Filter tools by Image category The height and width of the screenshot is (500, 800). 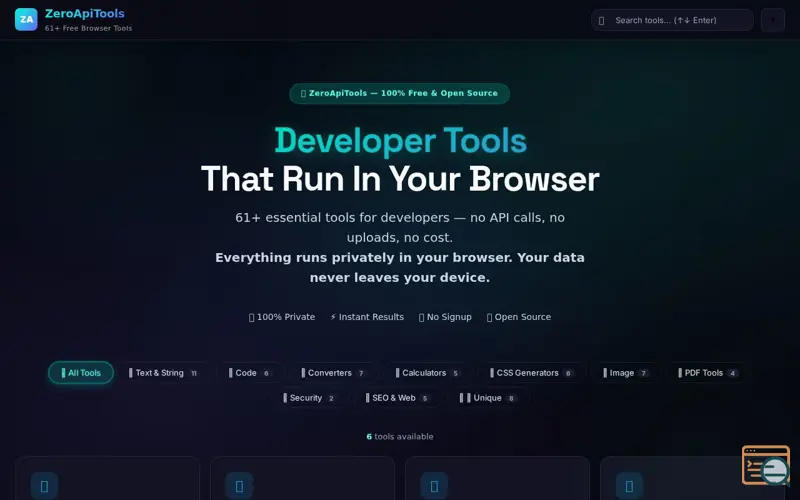coord(626,373)
